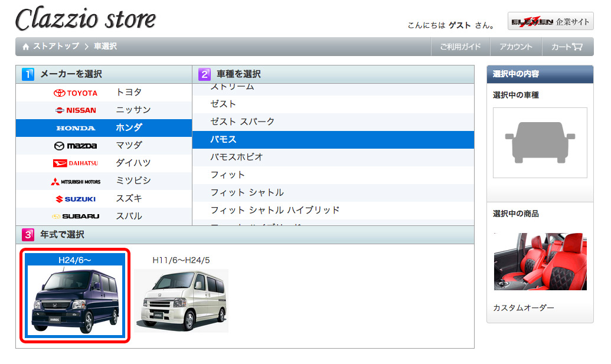The height and width of the screenshot is (364, 611).
Task: Choose maker ダイハツ text
Action: pyautogui.click(x=133, y=163)
